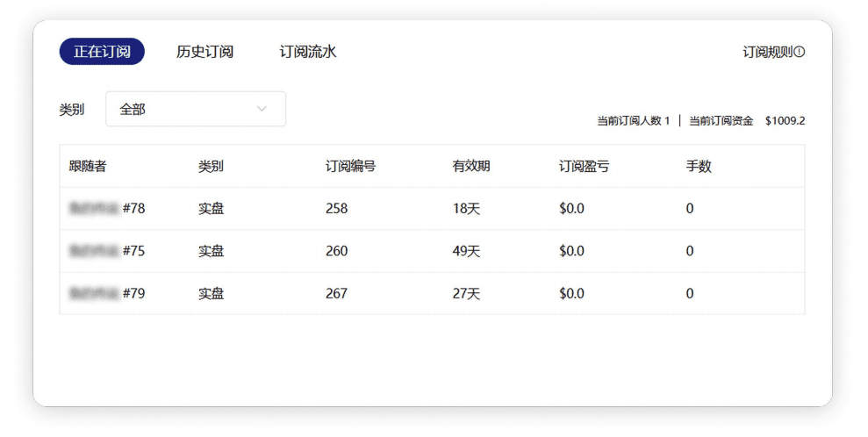Click the 49天 validity cell
Viewport: 868px width, 437px height.
(466, 251)
